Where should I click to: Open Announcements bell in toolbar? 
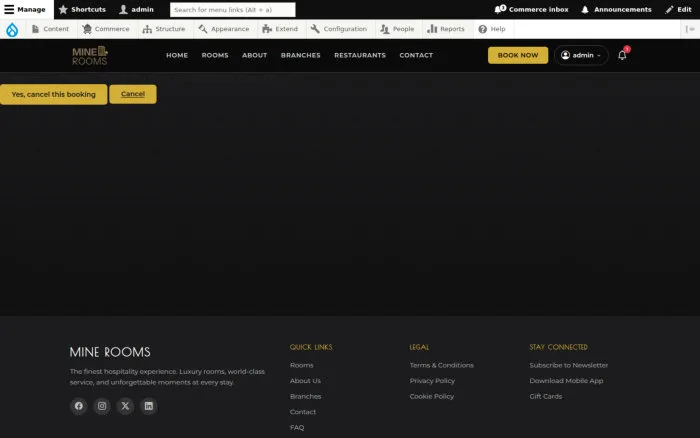point(616,9)
